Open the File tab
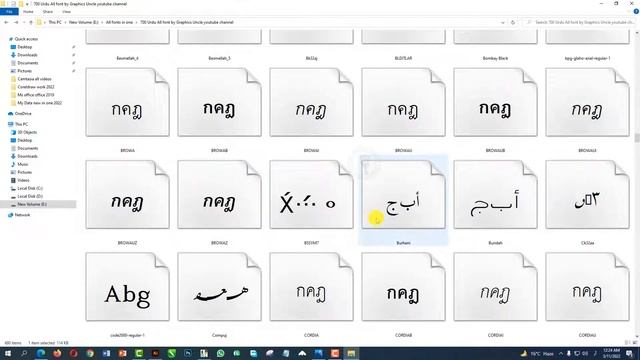This screenshot has width=640, height=360. click(9, 12)
